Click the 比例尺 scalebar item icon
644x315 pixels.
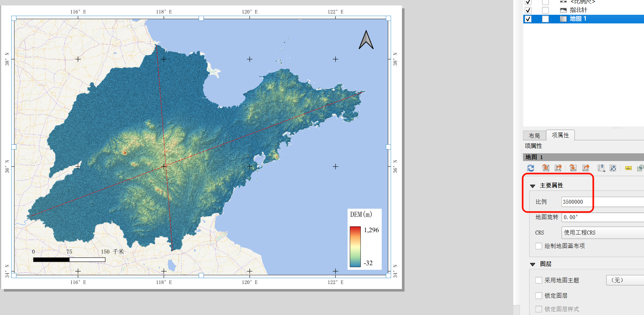point(563,2)
